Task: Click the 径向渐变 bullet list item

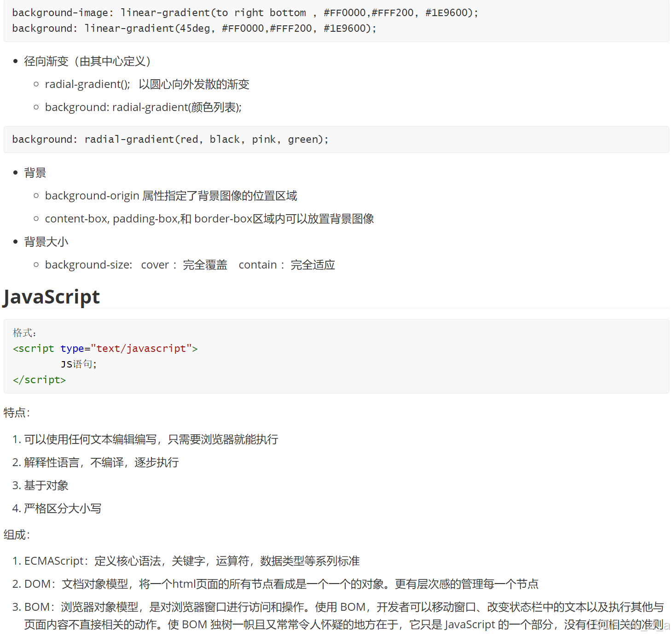Action: coord(87,61)
